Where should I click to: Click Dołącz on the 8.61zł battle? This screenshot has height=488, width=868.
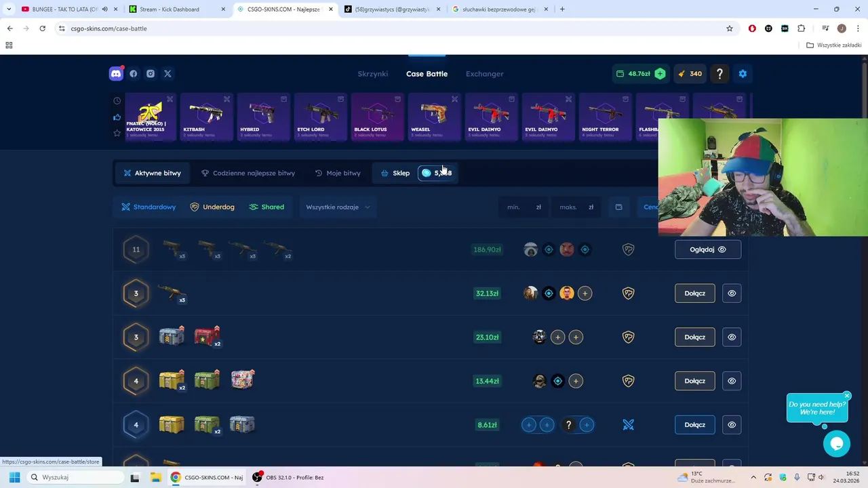click(x=695, y=425)
